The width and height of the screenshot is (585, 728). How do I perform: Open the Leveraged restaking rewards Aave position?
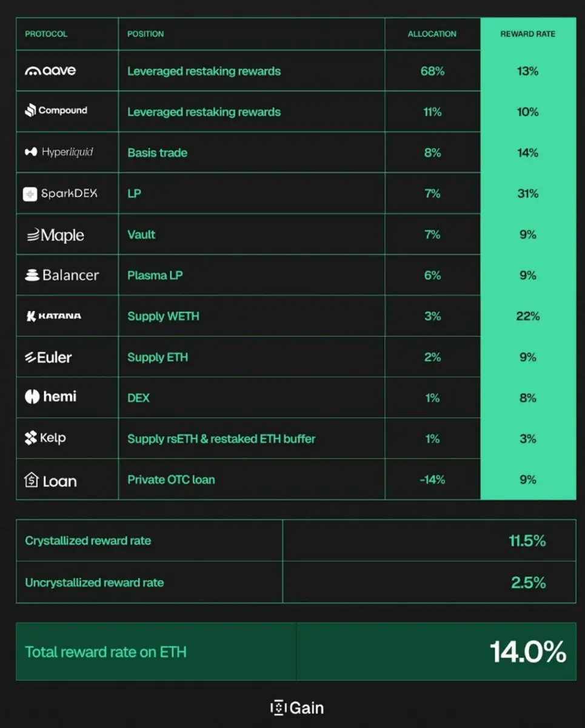[x=204, y=71]
